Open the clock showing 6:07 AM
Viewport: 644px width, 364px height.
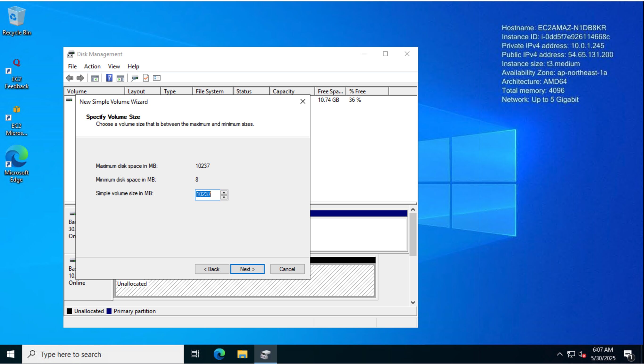pyautogui.click(x=603, y=354)
